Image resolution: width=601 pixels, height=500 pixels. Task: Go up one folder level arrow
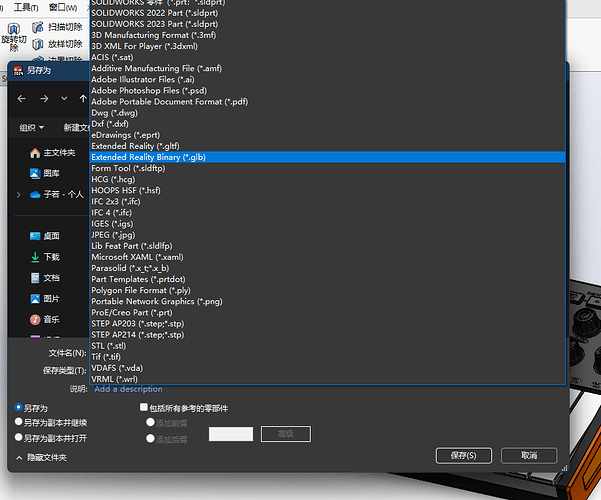coord(83,99)
